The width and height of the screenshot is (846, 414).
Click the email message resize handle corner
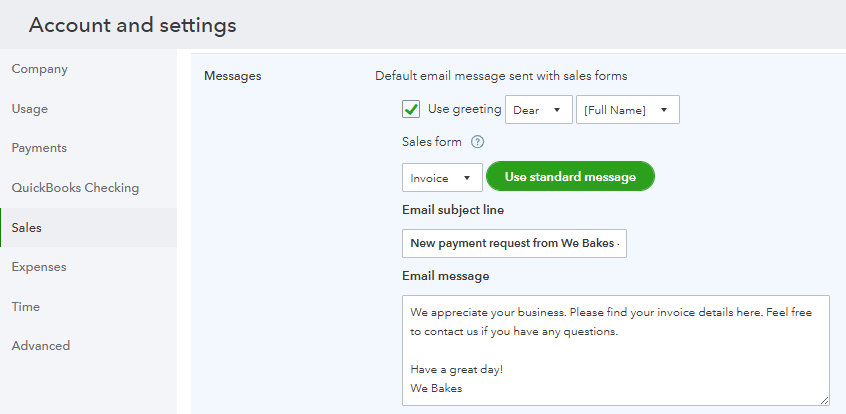(824, 399)
